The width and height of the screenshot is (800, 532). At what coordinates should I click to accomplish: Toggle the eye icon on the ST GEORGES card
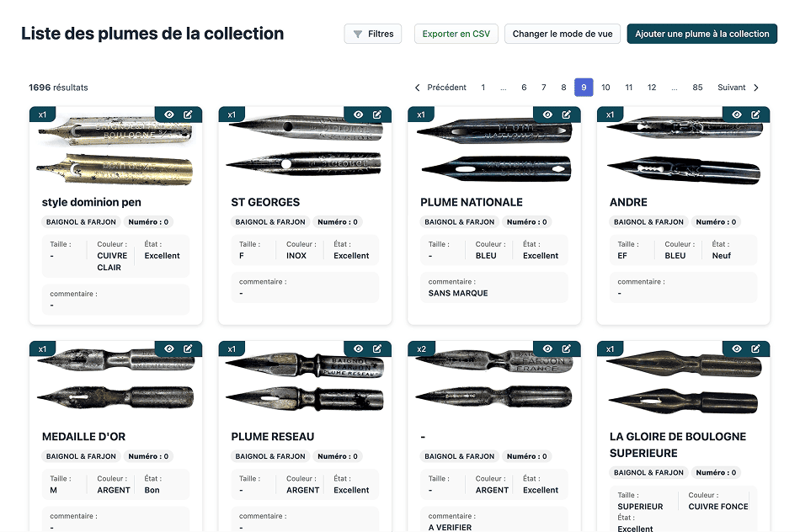tap(358, 114)
